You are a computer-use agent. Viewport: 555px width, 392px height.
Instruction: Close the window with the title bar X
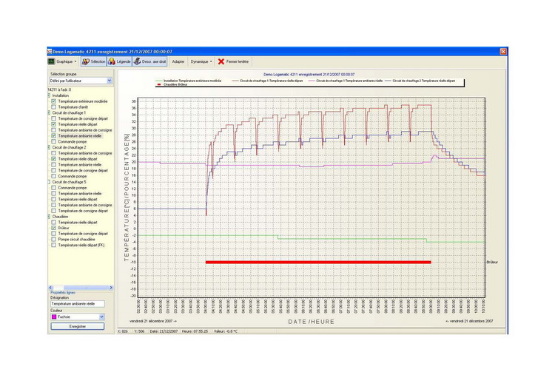503,52
